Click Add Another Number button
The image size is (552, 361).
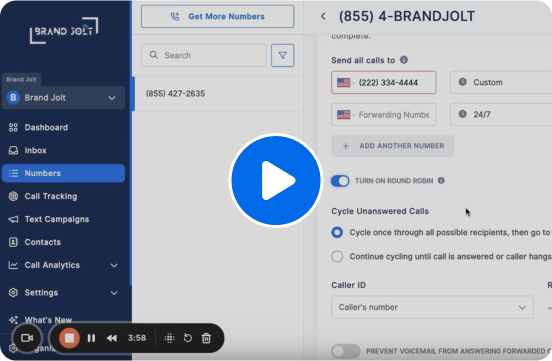click(x=393, y=146)
